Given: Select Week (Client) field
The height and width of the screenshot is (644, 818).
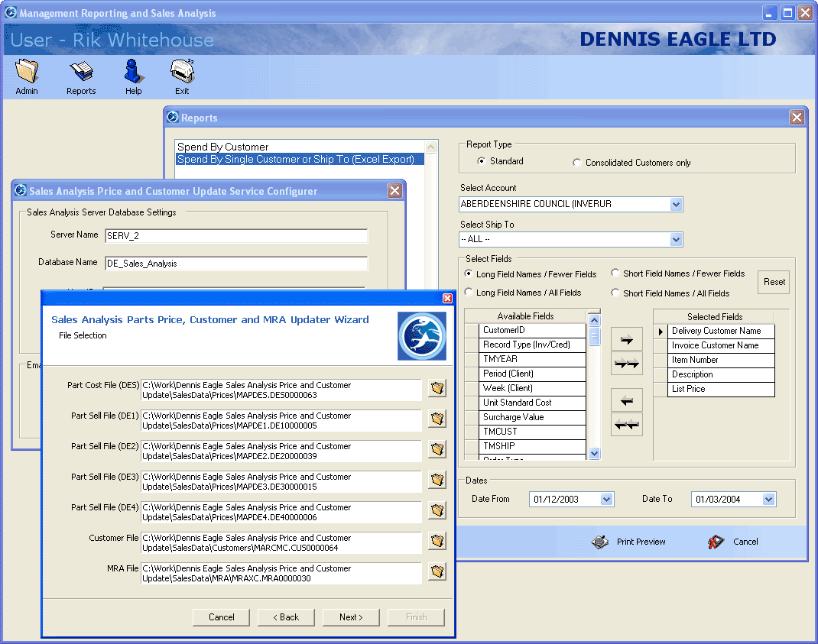Looking at the screenshot, I should tap(532, 389).
